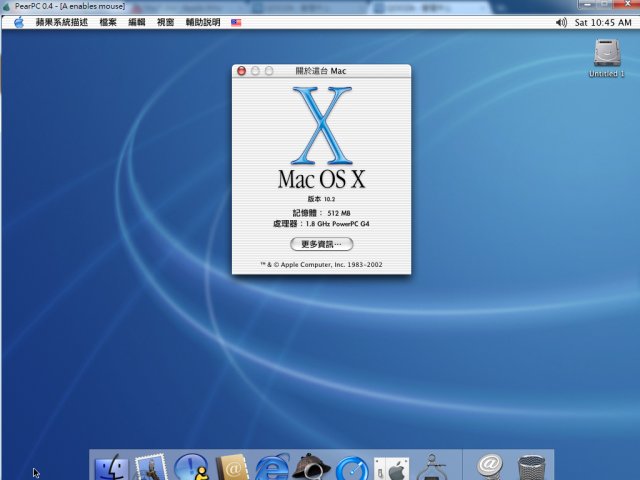Click the 更多資訊… button
Viewport: 640px width, 480px height.
point(321,244)
